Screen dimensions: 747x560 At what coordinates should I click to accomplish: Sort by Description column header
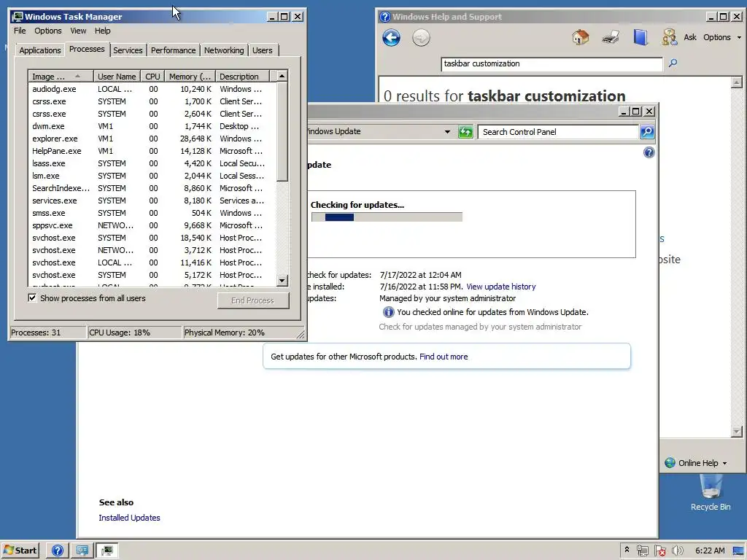coord(242,76)
